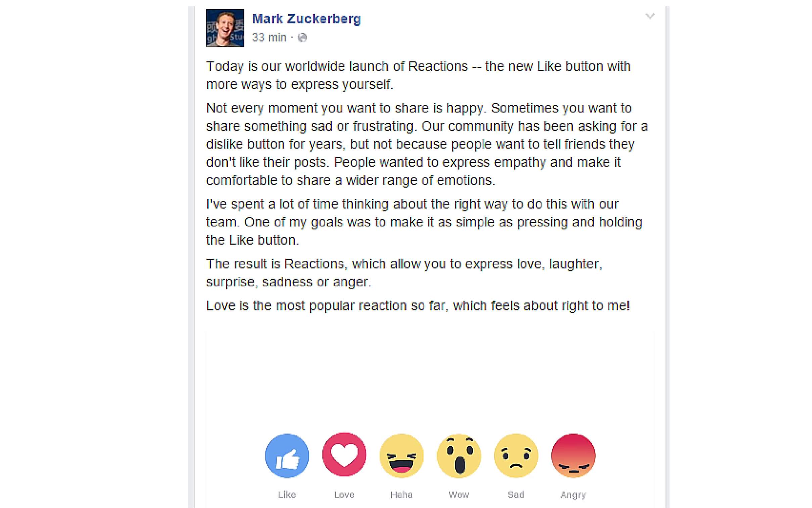
Task: Open Mark Zuckerberg's profile link
Action: [x=306, y=18]
